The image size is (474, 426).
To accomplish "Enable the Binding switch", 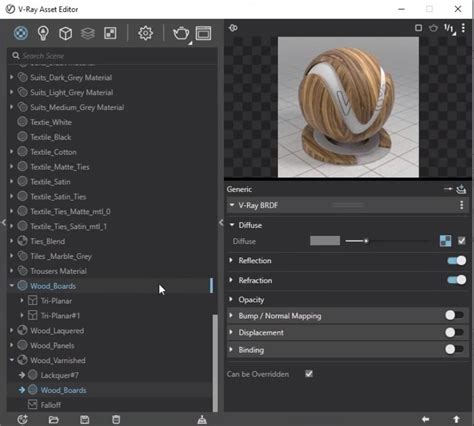I will [454, 349].
